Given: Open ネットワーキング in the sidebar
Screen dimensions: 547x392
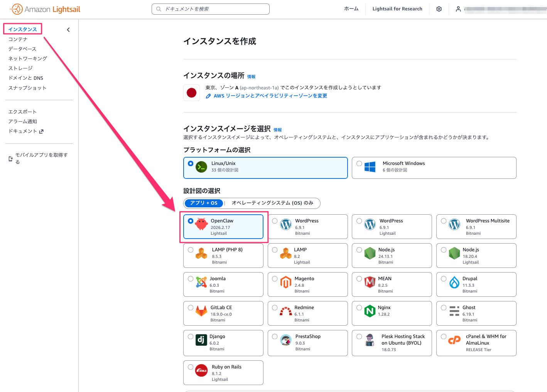Looking at the screenshot, I should [x=28, y=59].
